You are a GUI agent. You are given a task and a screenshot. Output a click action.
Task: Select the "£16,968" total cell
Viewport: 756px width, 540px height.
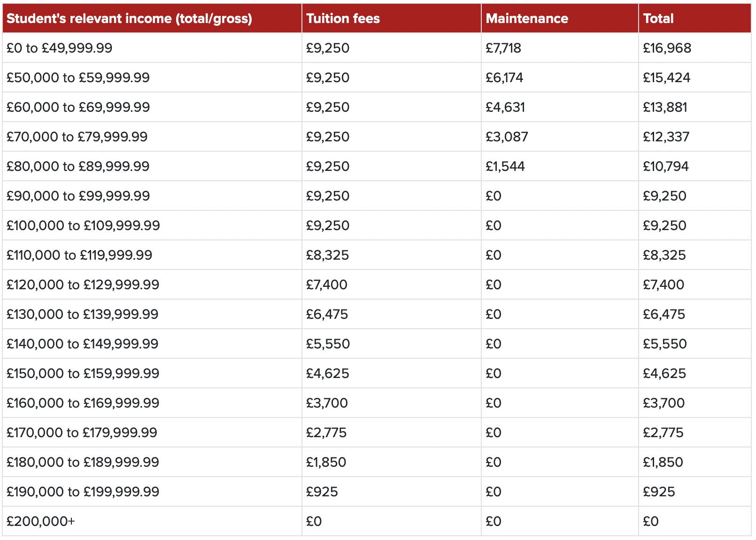(695, 48)
